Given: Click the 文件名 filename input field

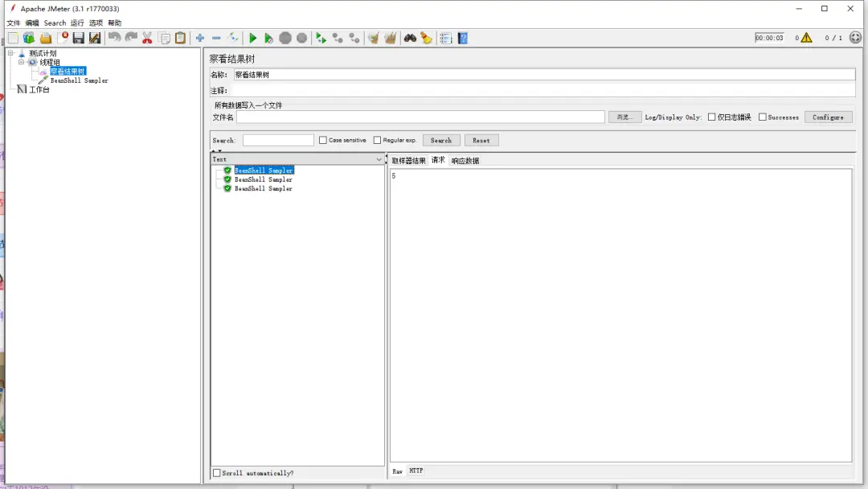Looking at the screenshot, I should (x=420, y=117).
